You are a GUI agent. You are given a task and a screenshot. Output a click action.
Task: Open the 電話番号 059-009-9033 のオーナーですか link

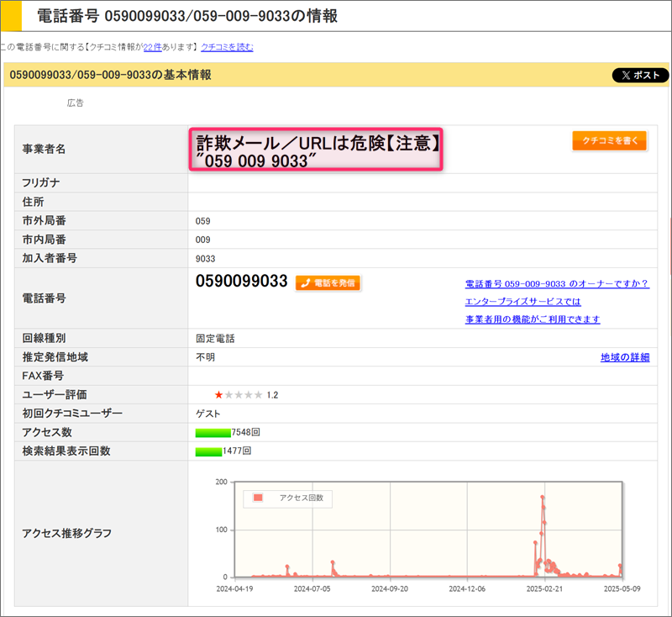557,284
